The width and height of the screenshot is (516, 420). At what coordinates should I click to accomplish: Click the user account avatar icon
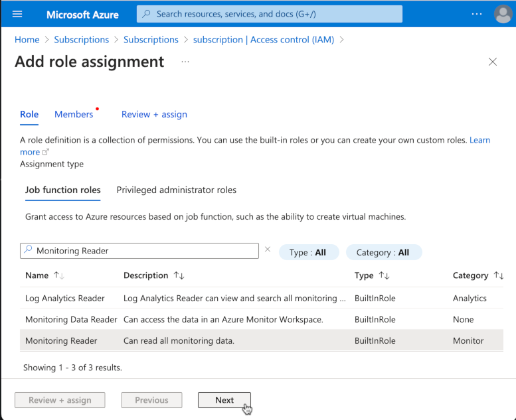click(x=503, y=14)
